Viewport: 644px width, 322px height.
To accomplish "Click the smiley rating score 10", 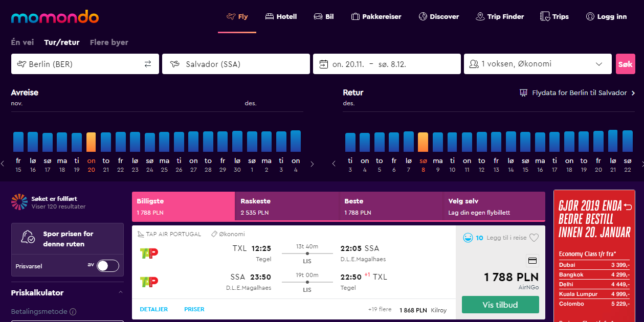I will [473, 238].
